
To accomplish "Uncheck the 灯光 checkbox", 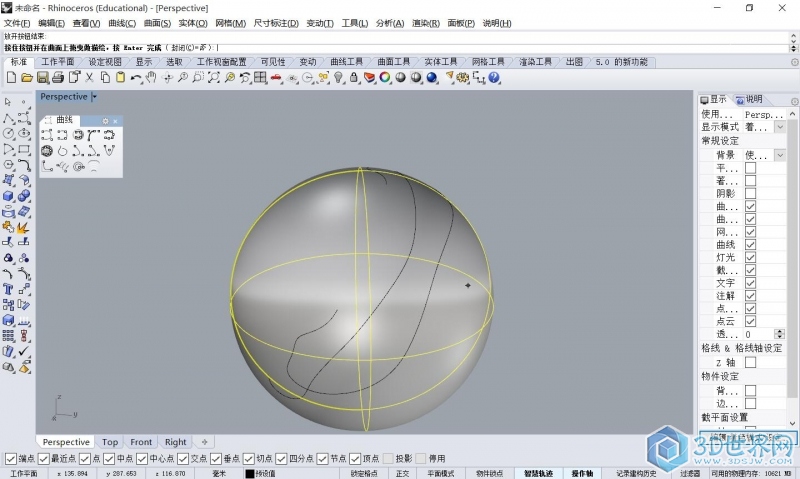I will click(x=750, y=257).
